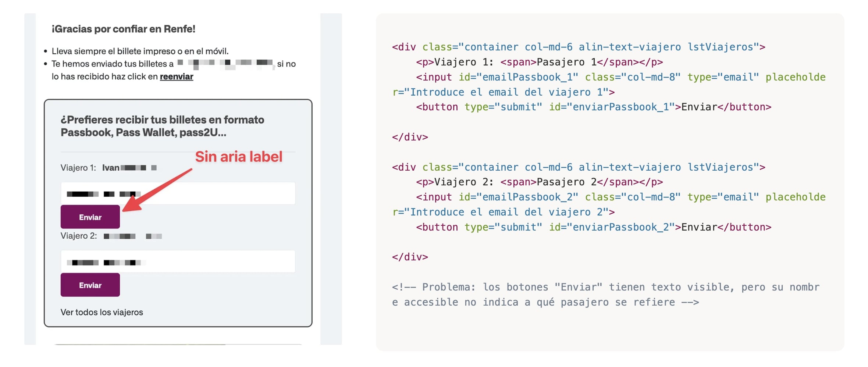Image resolution: width=868 pixels, height=367 pixels.
Task: Click the "Lleva siempre el billete impreso" bullet
Action: (140, 51)
